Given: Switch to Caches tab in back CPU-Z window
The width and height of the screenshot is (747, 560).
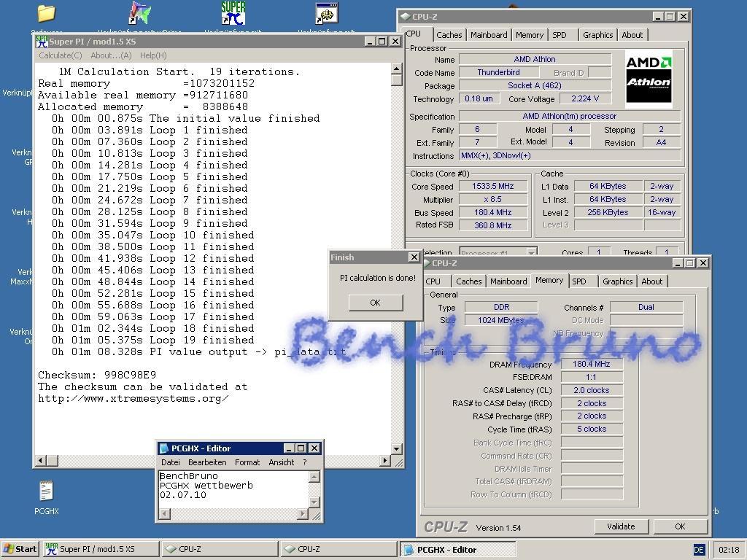Looking at the screenshot, I should [x=449, y=35].
